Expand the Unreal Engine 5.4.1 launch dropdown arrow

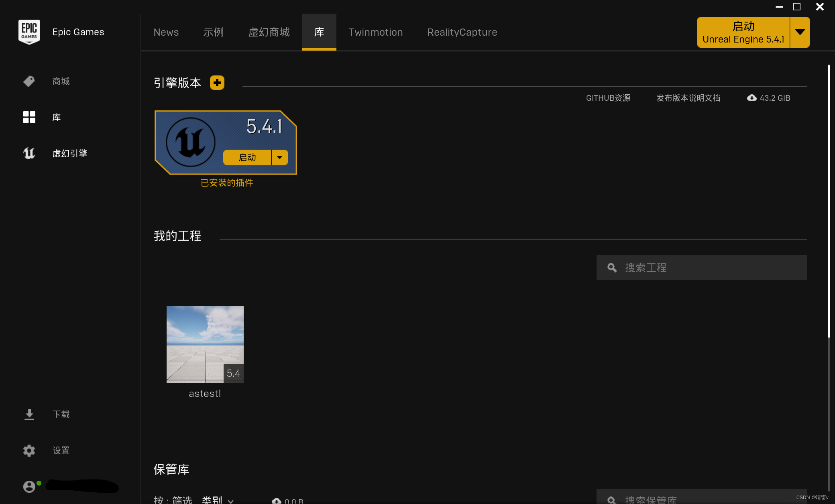[800, 32]
